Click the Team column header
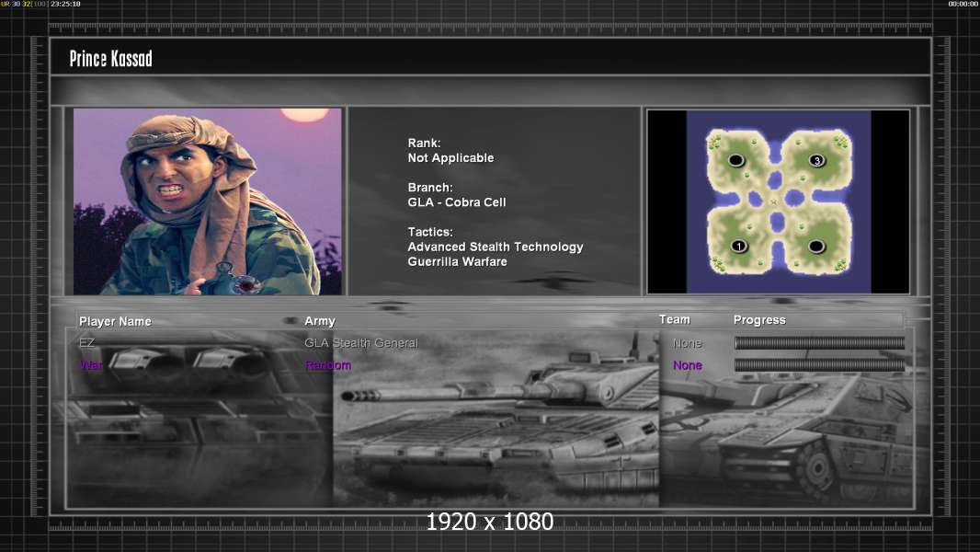The width and height of the screenshot is (980, 552). click(675, 319)
